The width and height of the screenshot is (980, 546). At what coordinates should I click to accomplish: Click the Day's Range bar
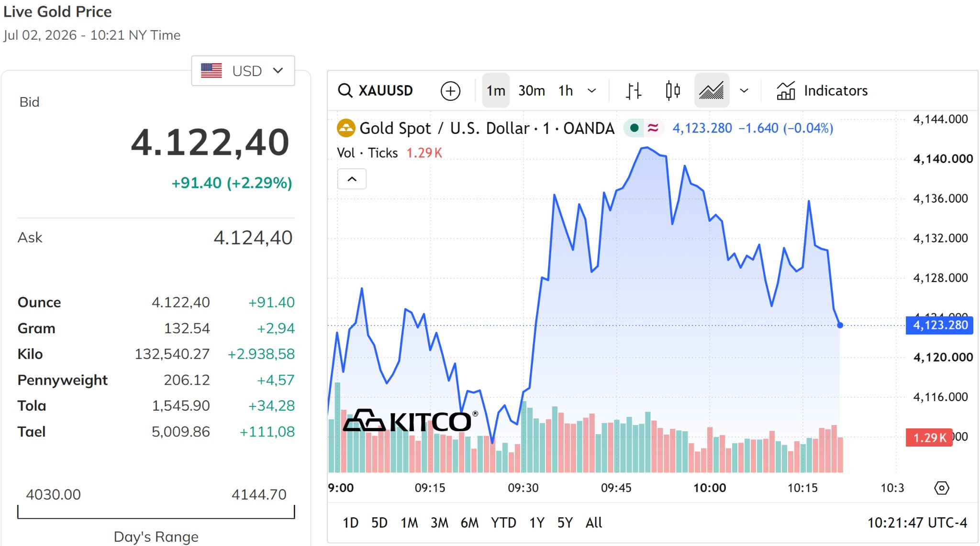point(156,512)
